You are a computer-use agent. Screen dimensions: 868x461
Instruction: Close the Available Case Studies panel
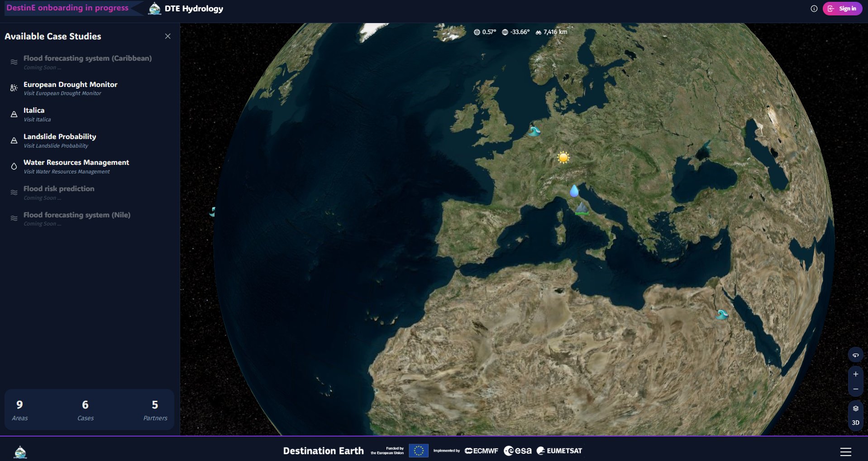[167, 36]
